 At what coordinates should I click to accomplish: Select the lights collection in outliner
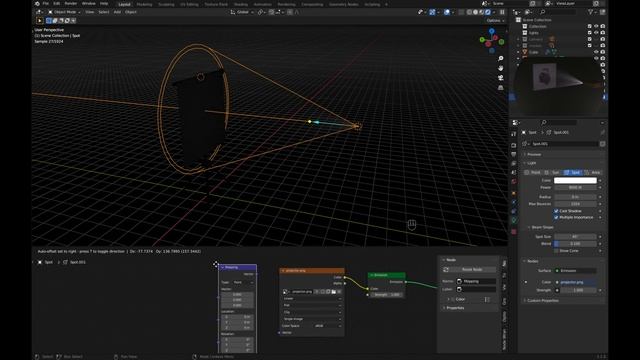533,33
